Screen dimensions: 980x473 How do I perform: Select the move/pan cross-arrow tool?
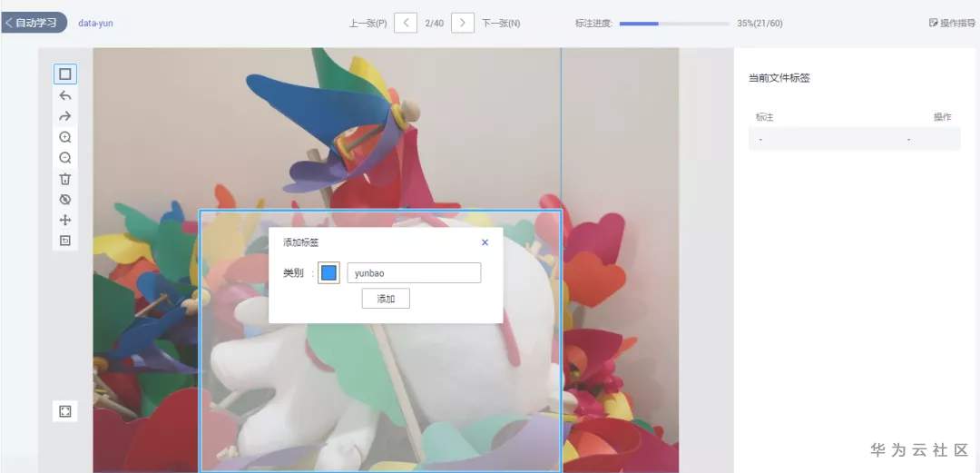pos(65,221)
